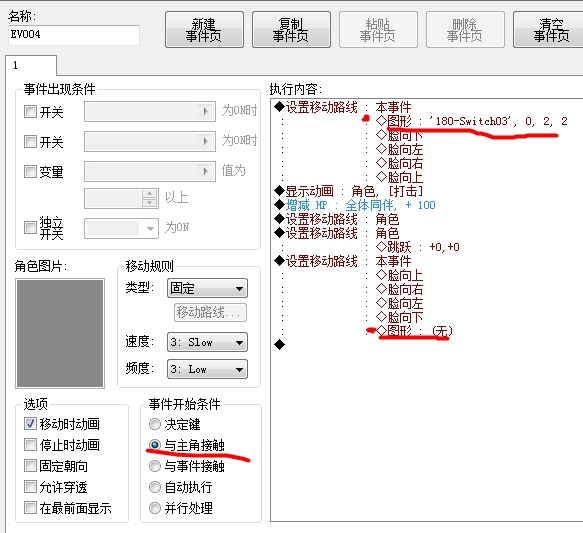The height and width of the screenshot is (533, 583).
Task: Click the 新建事件页 button
Action: coord(204,30)
